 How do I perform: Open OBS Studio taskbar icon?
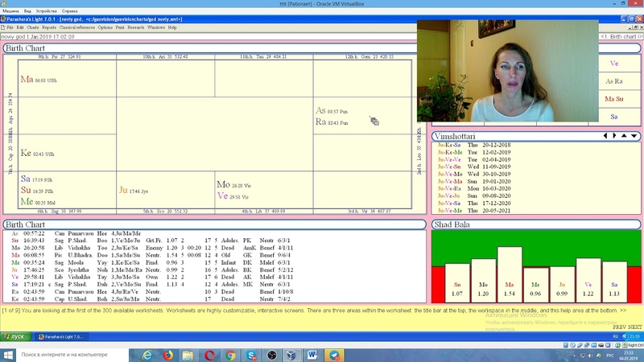(271, 355)
